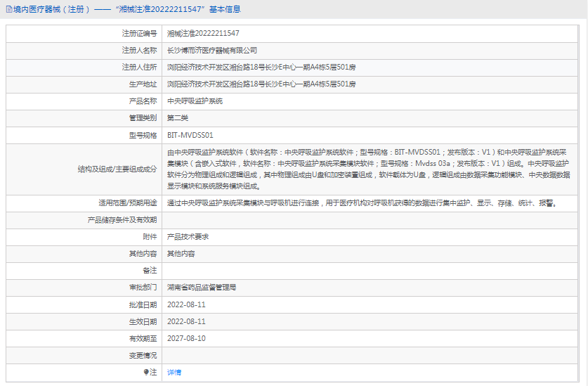
Task: Click the 结构及组成/主要组成成分 label
Action: (x=117, y=169)
